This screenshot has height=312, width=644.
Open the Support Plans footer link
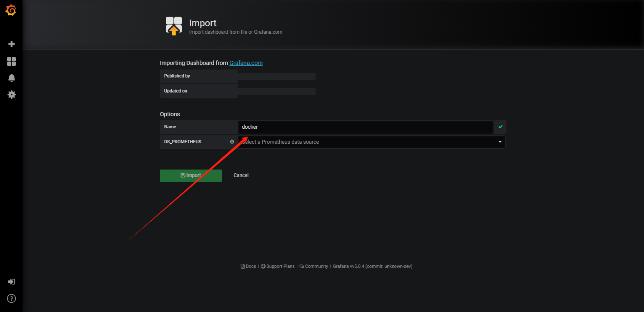click(x=278, y=266)
